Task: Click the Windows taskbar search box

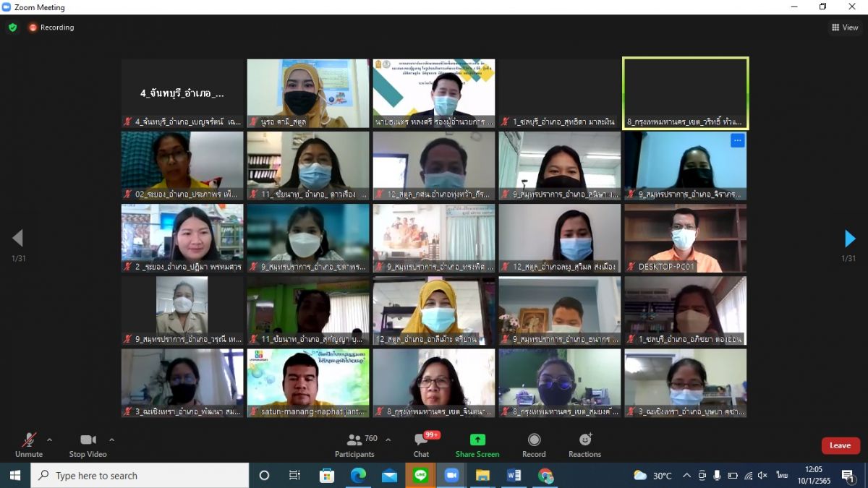Action: tap(140, 475)
